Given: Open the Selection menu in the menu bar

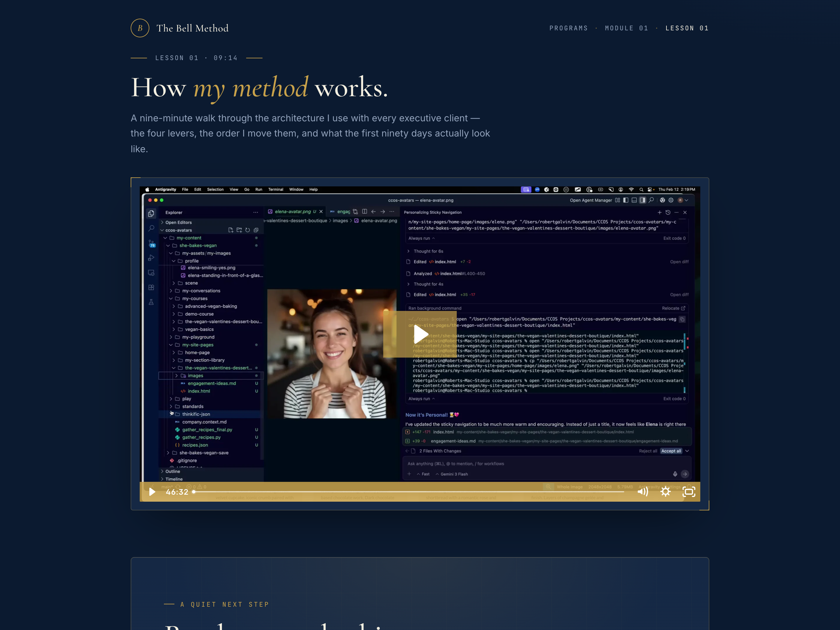Looking at the screenshot, I should [215, 190].
